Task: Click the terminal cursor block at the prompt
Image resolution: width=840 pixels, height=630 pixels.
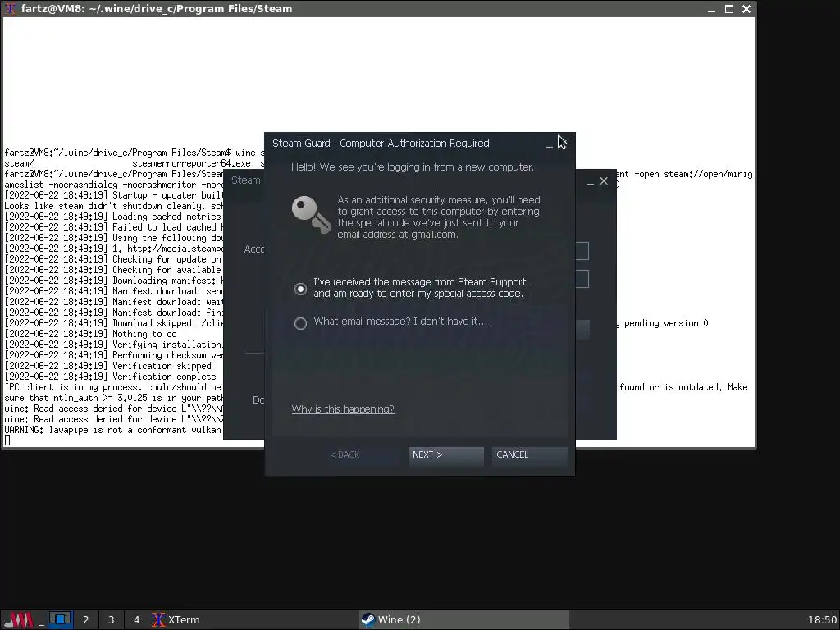Action: point(7,441)
